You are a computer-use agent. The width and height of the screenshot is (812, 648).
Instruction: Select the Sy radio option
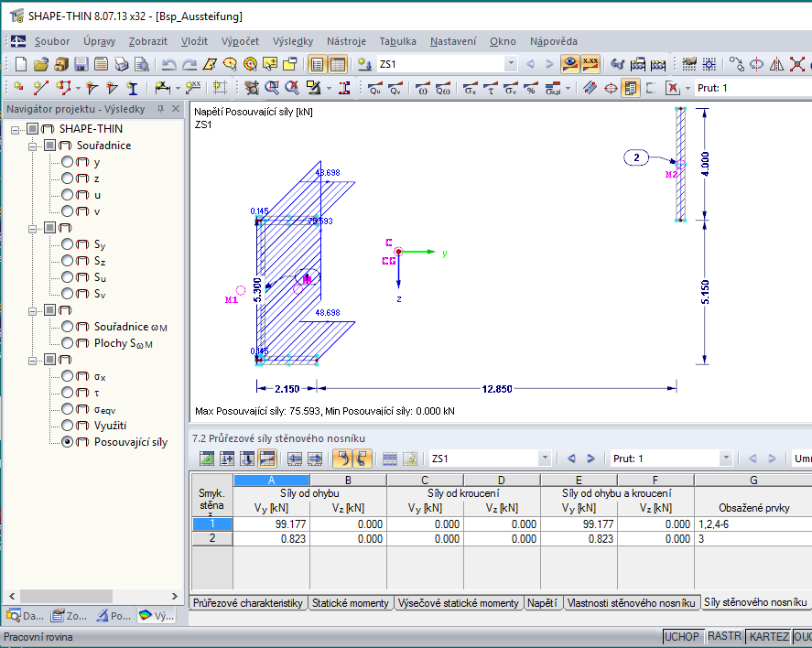point(68,244)
